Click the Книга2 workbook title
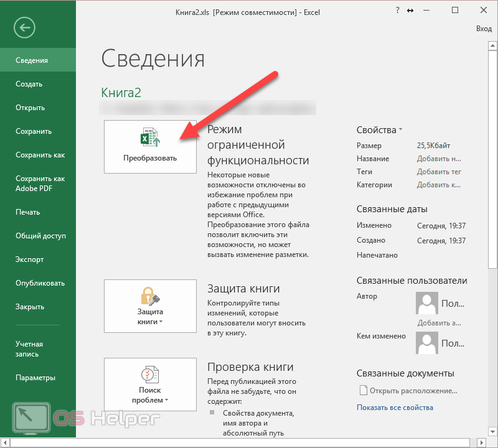 click(x=121, y=93)
